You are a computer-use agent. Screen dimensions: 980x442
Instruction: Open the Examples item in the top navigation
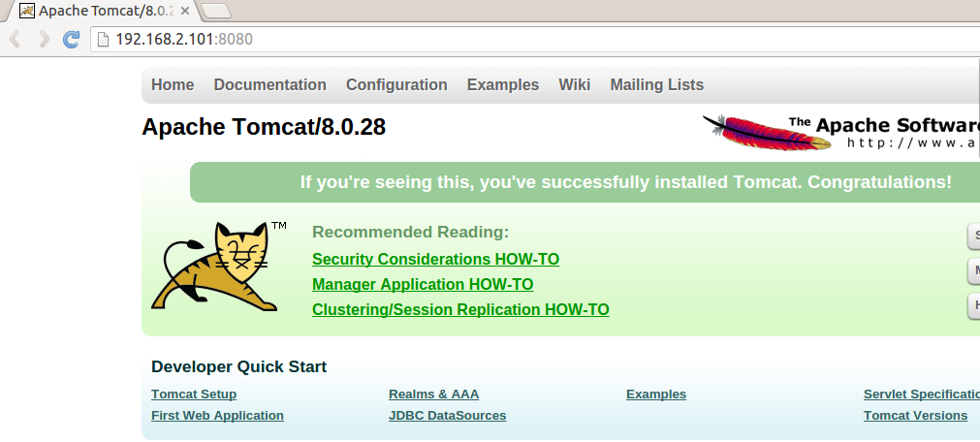tap(503, 85)
